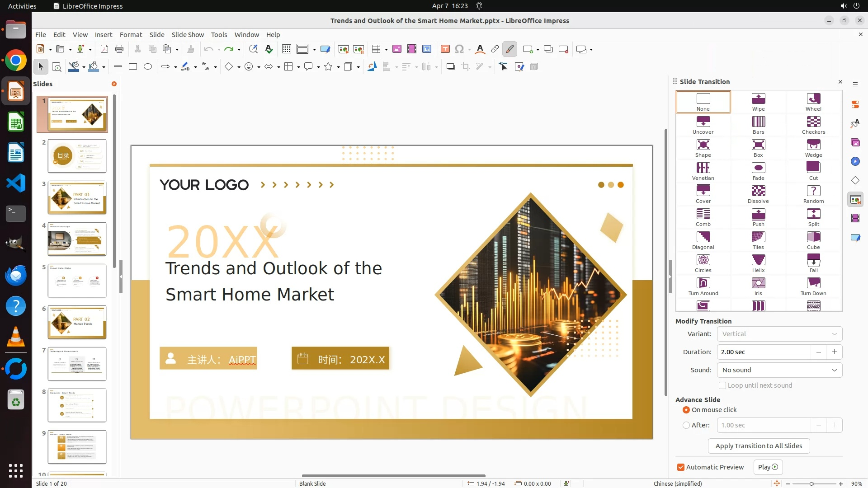868x488 pixels.
Task: Select the After advance slide radio
Action: pos(686,425)
